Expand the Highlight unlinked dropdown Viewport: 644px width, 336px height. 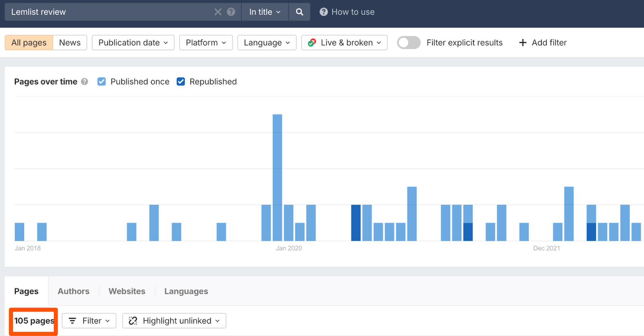point(174,321)
